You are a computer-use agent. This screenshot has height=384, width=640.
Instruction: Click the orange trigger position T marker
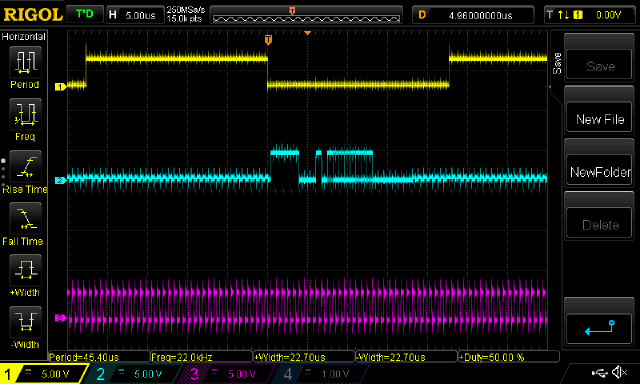tap(268, 40)
